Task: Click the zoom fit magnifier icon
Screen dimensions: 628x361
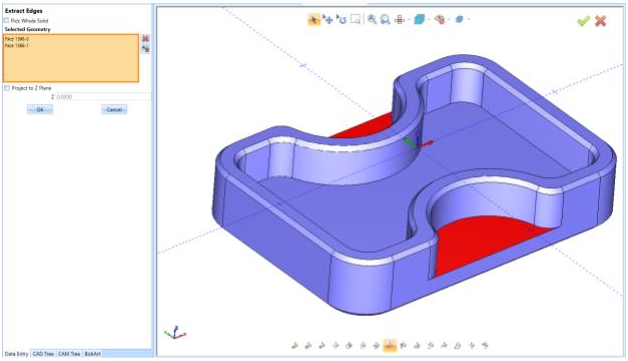Action: click(x=385, y=19)
